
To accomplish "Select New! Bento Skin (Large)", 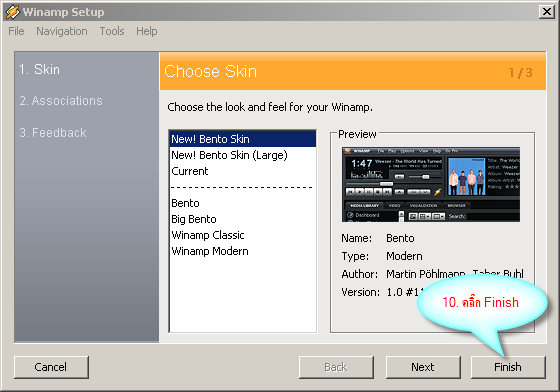I will pyautogui.click(x=243, y=155).
